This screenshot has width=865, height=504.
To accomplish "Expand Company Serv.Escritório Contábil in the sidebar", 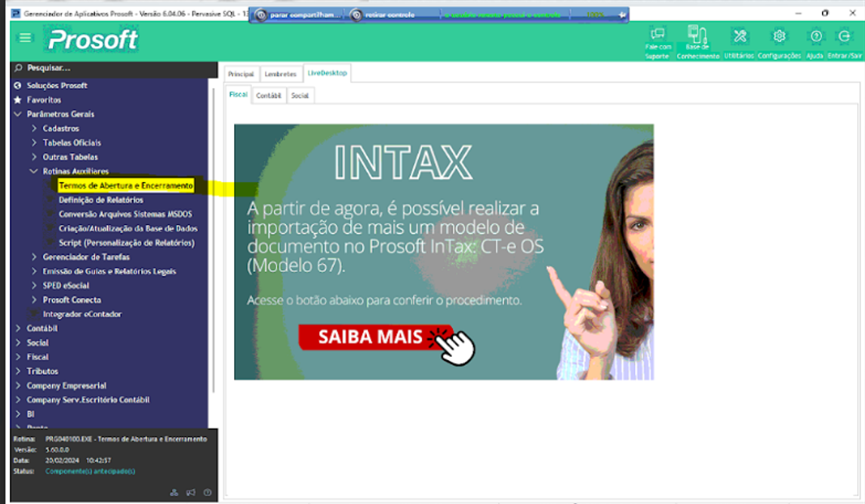I will pyautogui.click(x=17, y=401).
